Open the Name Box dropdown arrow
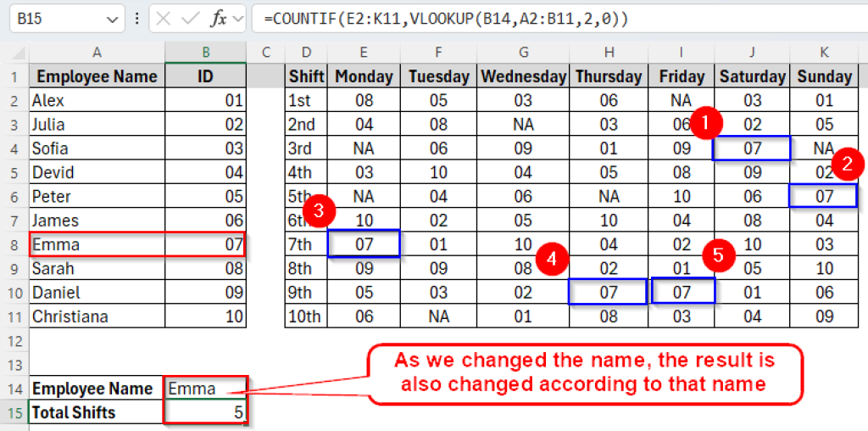The width and height of the screenshot is (868, 431). click(113, 20)
